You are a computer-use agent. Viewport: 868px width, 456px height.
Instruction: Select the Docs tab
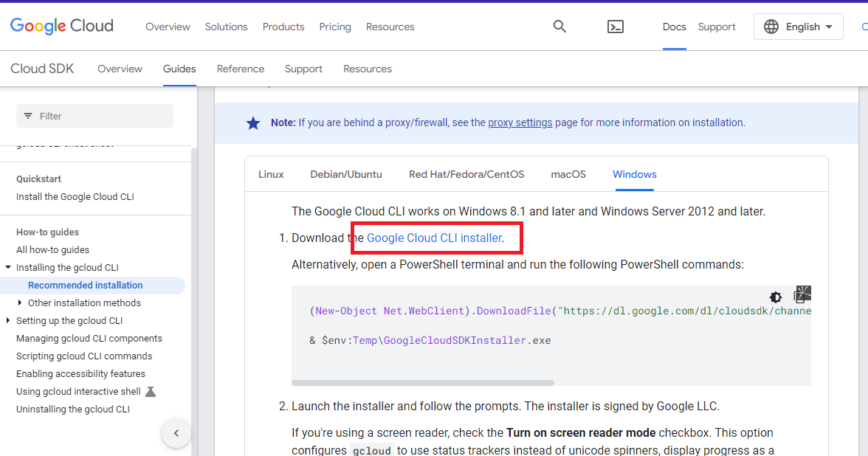[675, 27]
